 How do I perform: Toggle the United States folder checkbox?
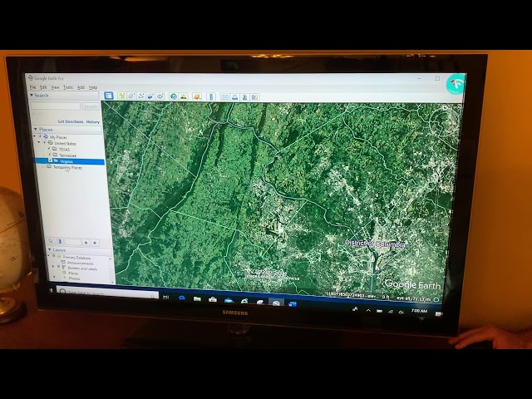(45, 143)
